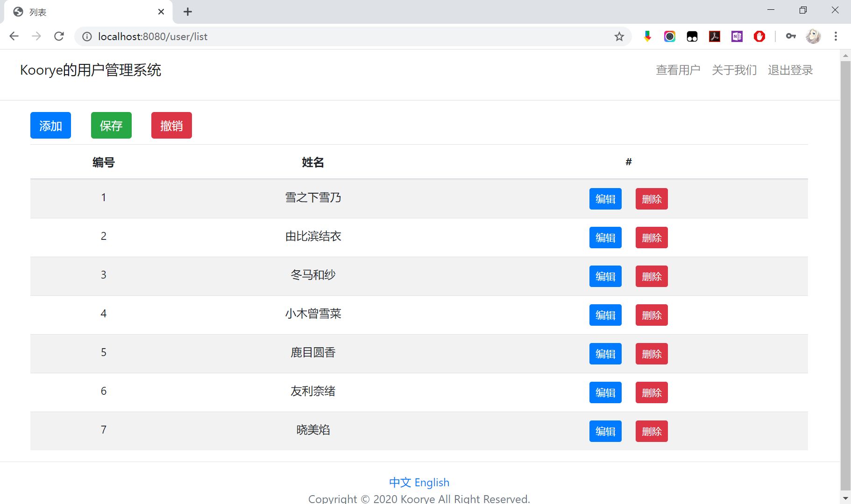
Task: Click the 撤销 undo button
Action: (171, 125)
